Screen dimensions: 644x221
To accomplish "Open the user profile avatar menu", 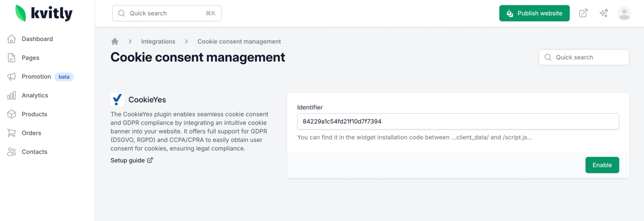I will click(624, 13).
